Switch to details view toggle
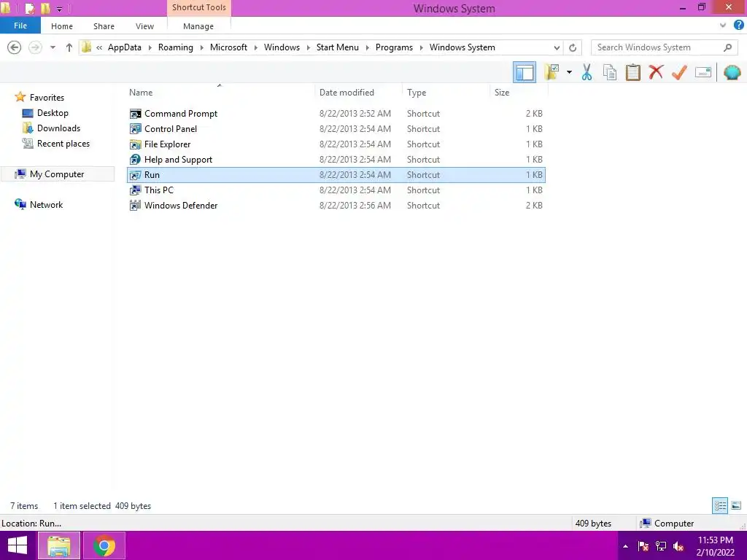Screen dimensions: 747x560 click(720, 506)
